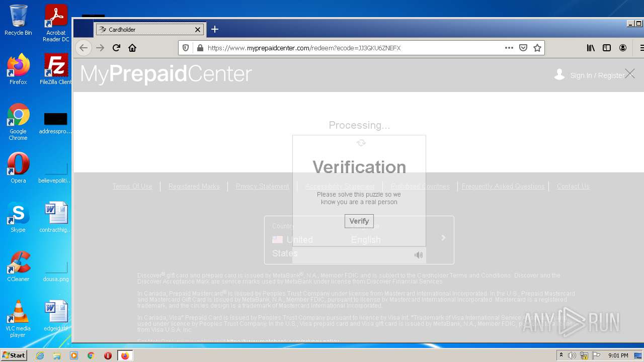644x362 pixels.
Task: Open the Windows Start menu
Action: pos(14,355)
